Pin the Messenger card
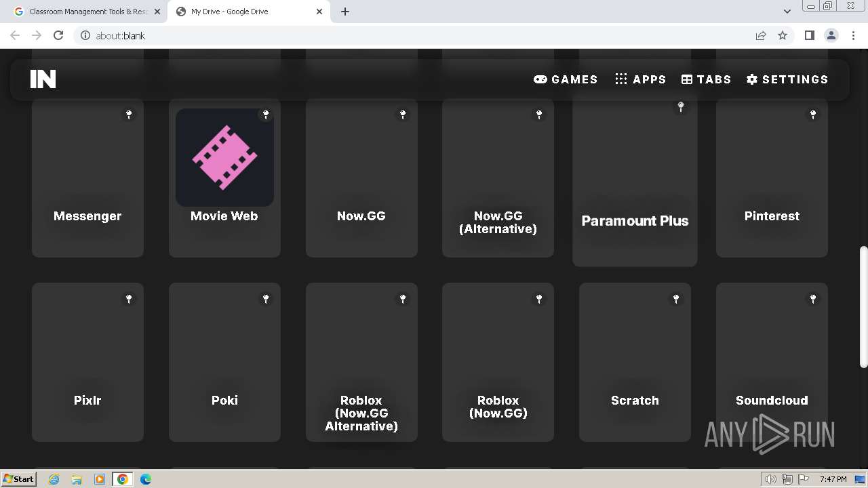The height and width of the screenshot is (488, 868). [x=129, y=115]
